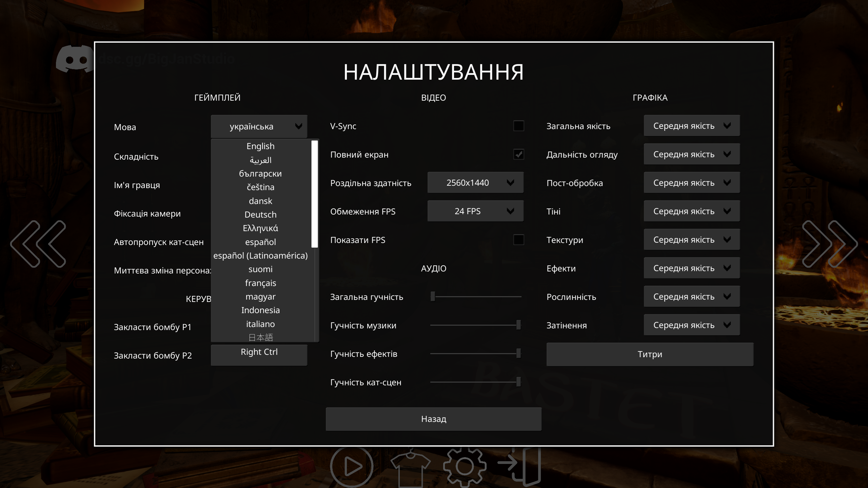Open the Тіні quality dropdown arrow
The image size is (868, 488).
(x=727, y=211)
